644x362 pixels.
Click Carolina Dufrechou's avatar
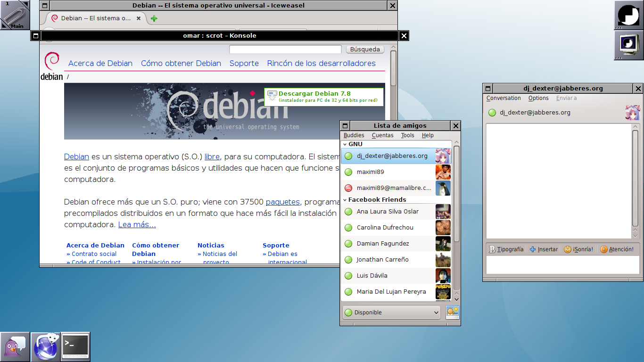[443, 227]
